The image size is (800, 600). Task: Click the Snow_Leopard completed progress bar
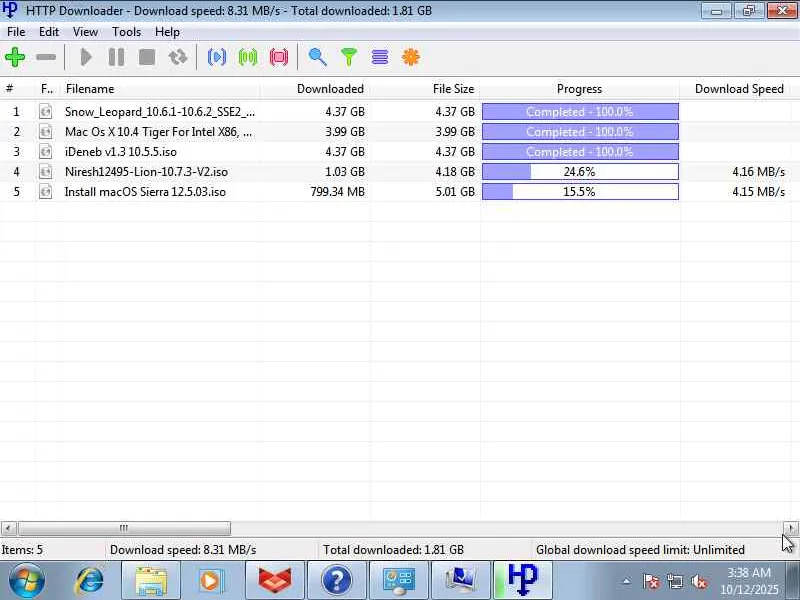coord(580,112)
